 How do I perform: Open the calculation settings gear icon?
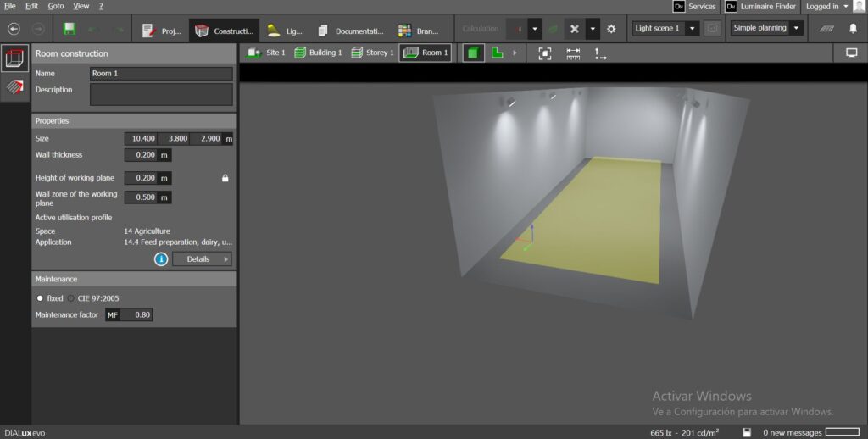(x=611, y=29)
